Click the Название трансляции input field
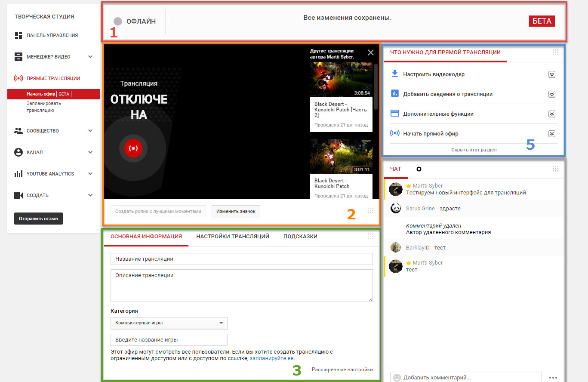The height and width of the screenshot is (382, 588). coord(242,259)
